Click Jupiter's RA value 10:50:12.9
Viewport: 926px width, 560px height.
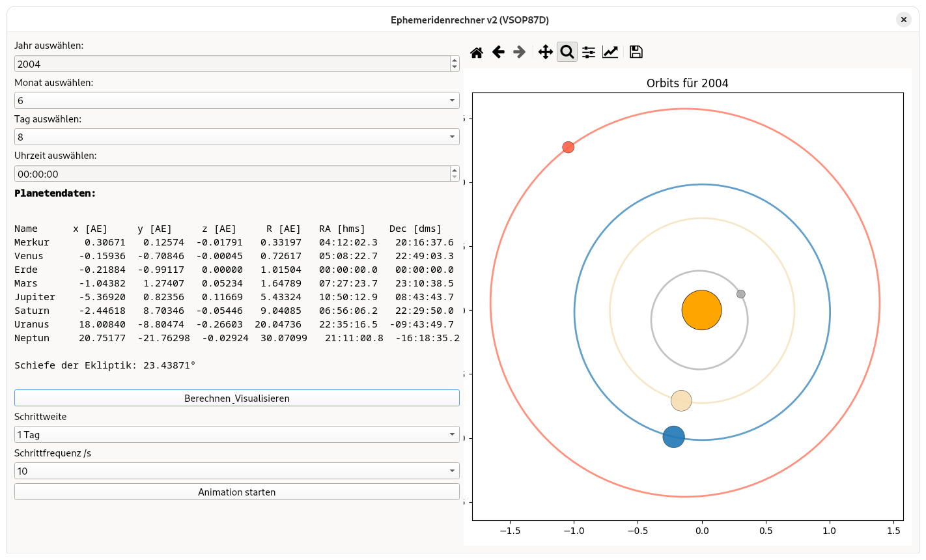pos(348,297)
